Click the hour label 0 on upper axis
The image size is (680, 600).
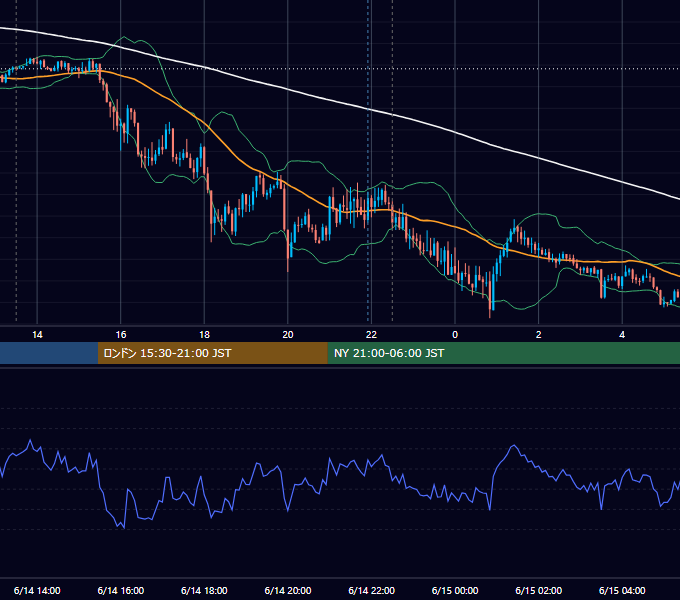point(455,335)
